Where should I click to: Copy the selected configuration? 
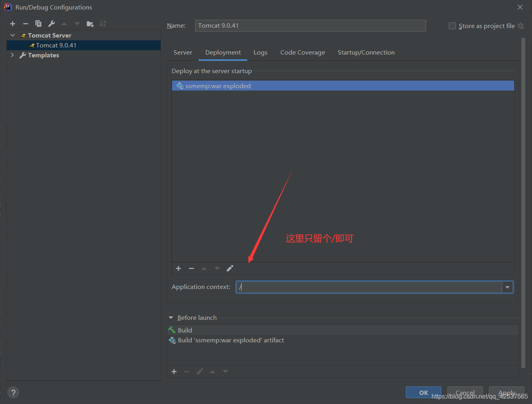coord(38,24)
